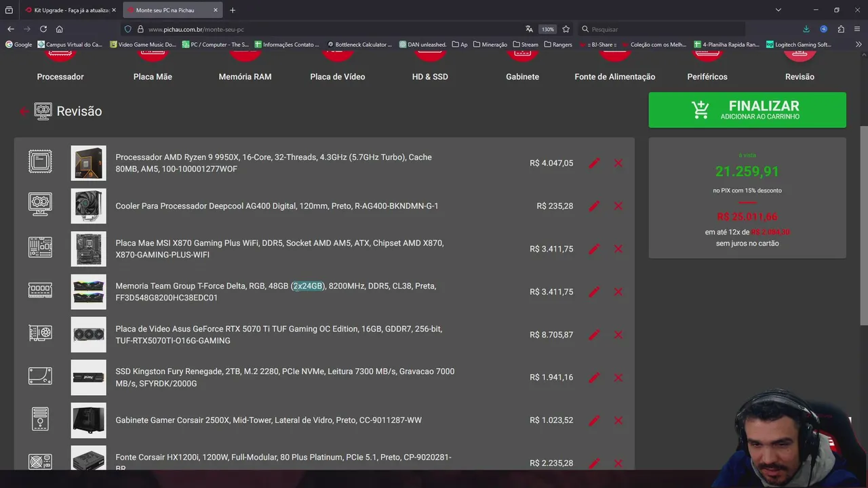Go to the HD & SSD step
The height and width of the screenshot is (488, 868).
[430, 77]
